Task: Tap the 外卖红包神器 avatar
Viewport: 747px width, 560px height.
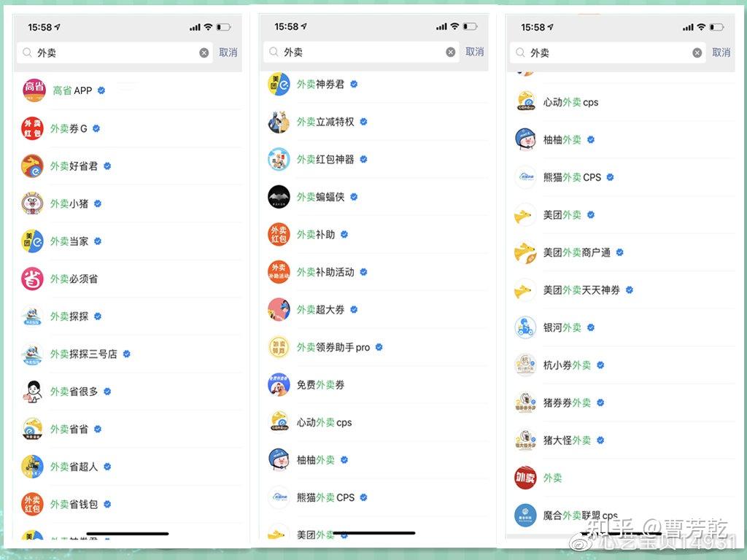Action: (x=279, y=159)
